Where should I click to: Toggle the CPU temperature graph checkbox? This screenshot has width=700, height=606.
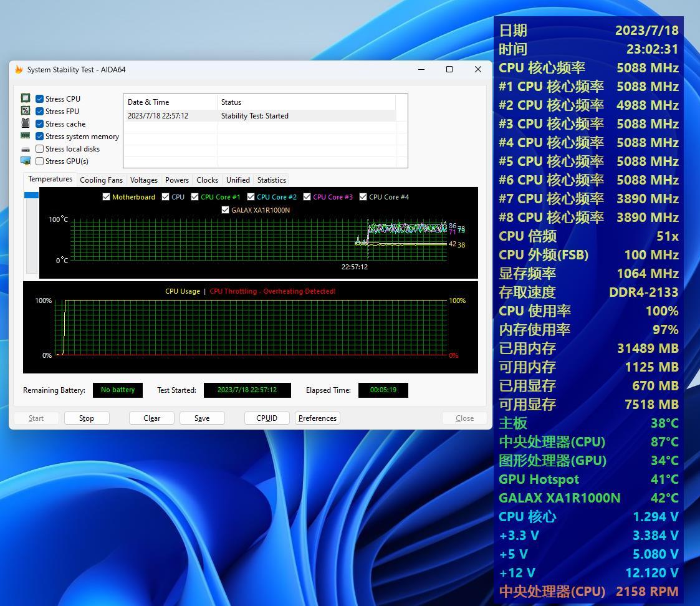click(x=166, y=197)
